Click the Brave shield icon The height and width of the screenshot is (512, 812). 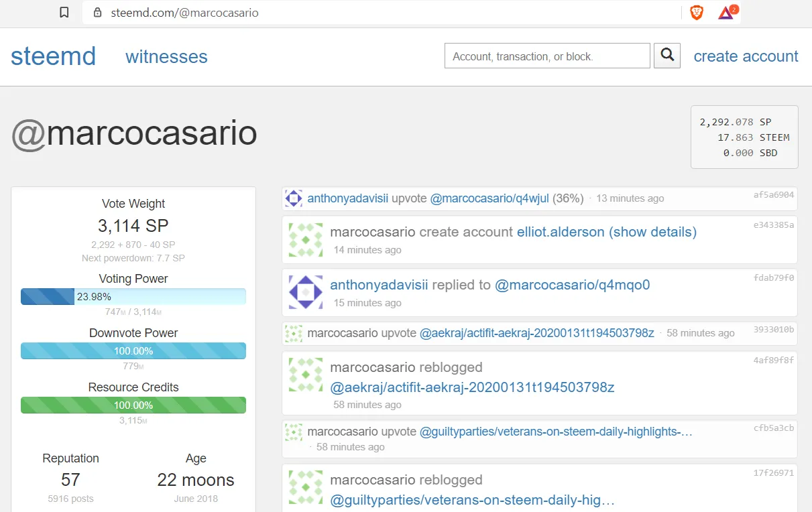pos(697,13)
